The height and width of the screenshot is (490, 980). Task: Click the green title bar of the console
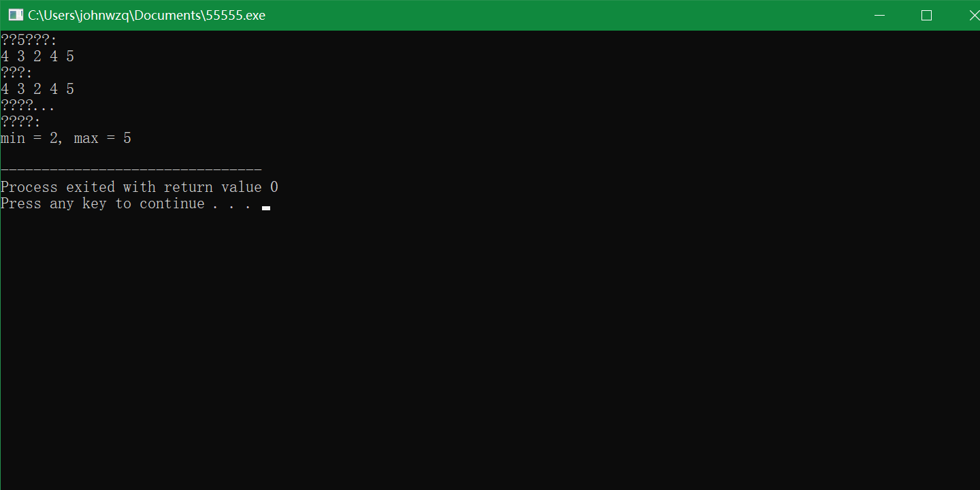click(x=476, y=14)
